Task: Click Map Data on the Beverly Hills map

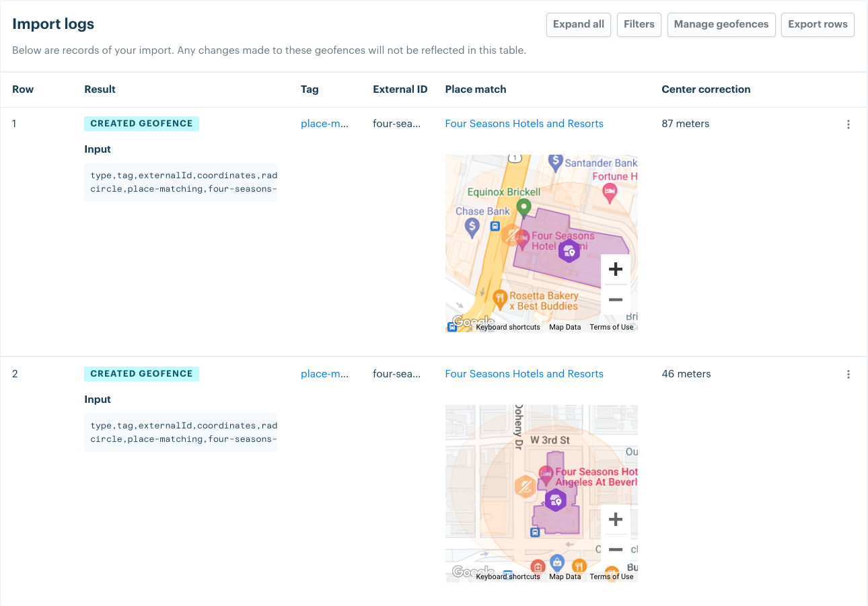Action: point(565,577)
